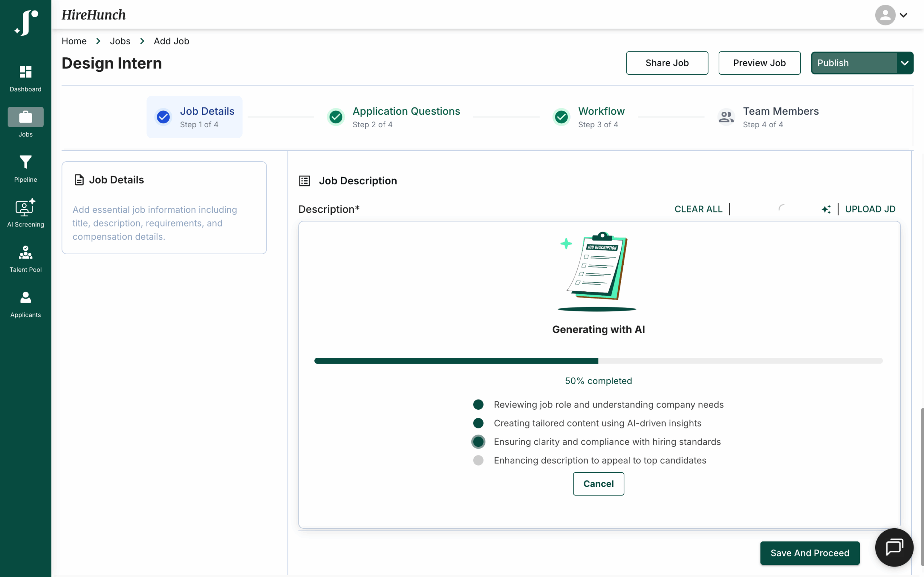Click the Home breadcrumb link
This screenshot has height=577, width=924.
(74, 41)
